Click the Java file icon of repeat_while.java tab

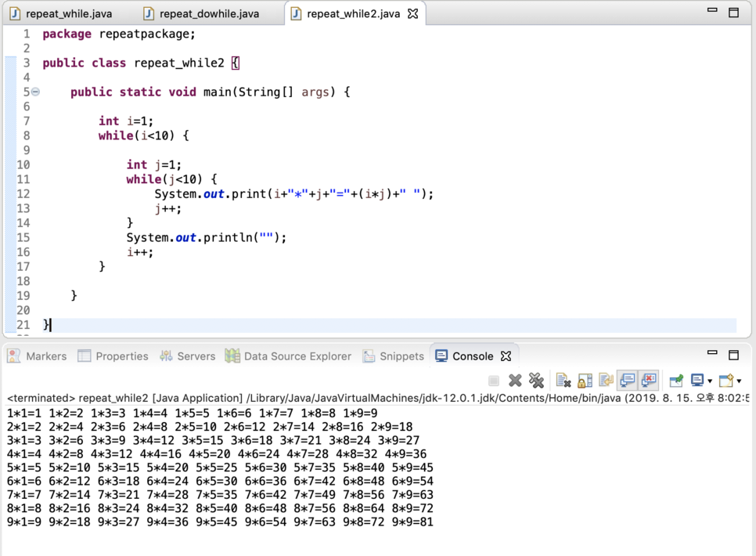(x=16, y=14)
